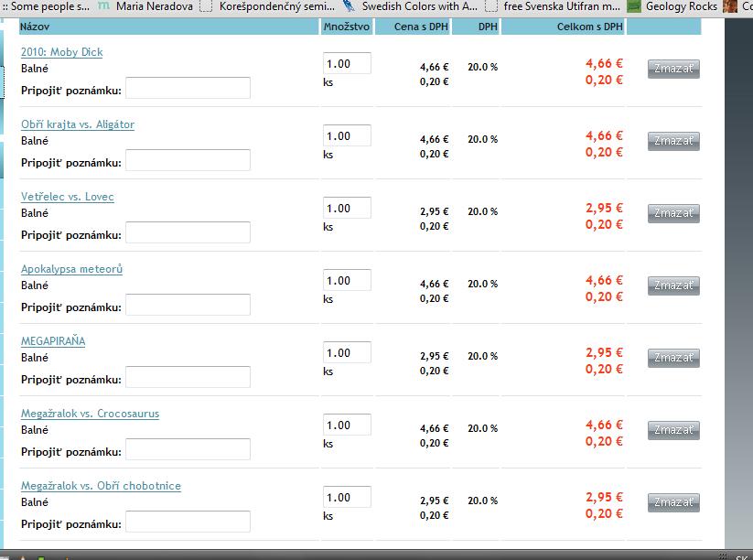Image resolution: width=753 pixels, height=560 pixels.
Task: Click the Množstvo column header
Action: 347,27
